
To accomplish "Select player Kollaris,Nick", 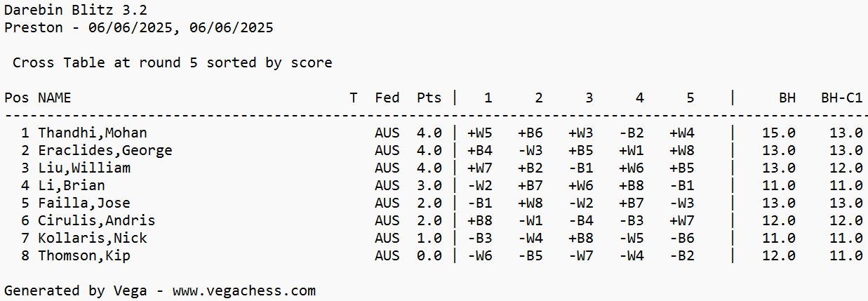I will 93,239.
